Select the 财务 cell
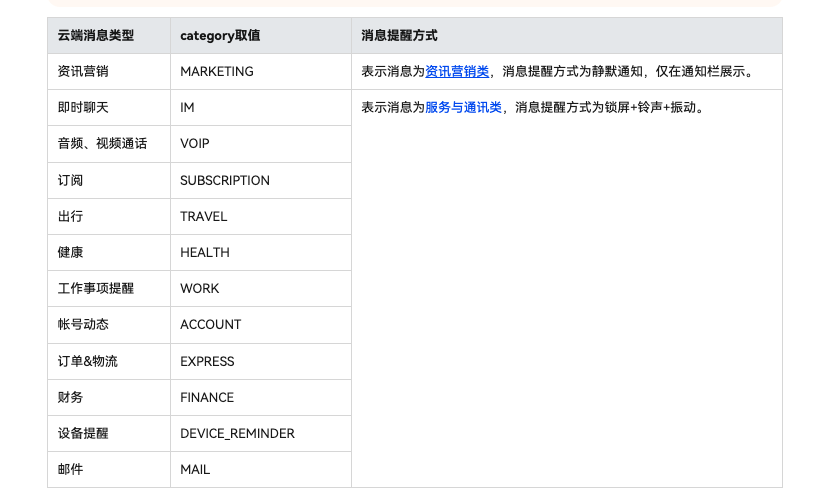The height and width of the screenshot is (499, 818). click(x=109, y=397)
